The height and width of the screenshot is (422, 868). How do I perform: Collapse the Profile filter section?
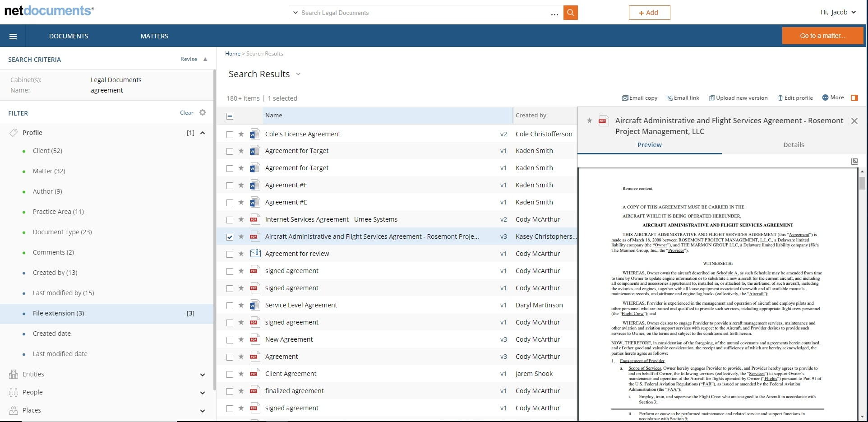[203, 133]
